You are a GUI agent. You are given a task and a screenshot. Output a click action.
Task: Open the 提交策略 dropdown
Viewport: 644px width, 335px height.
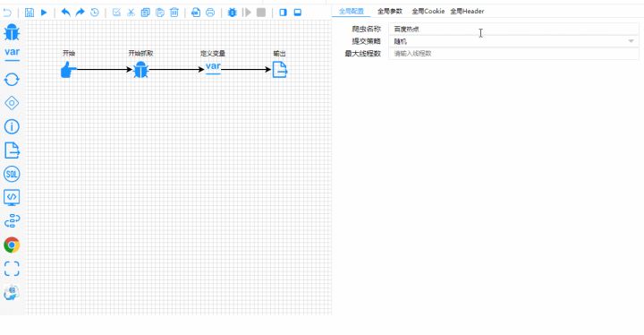tap(513, 41)
